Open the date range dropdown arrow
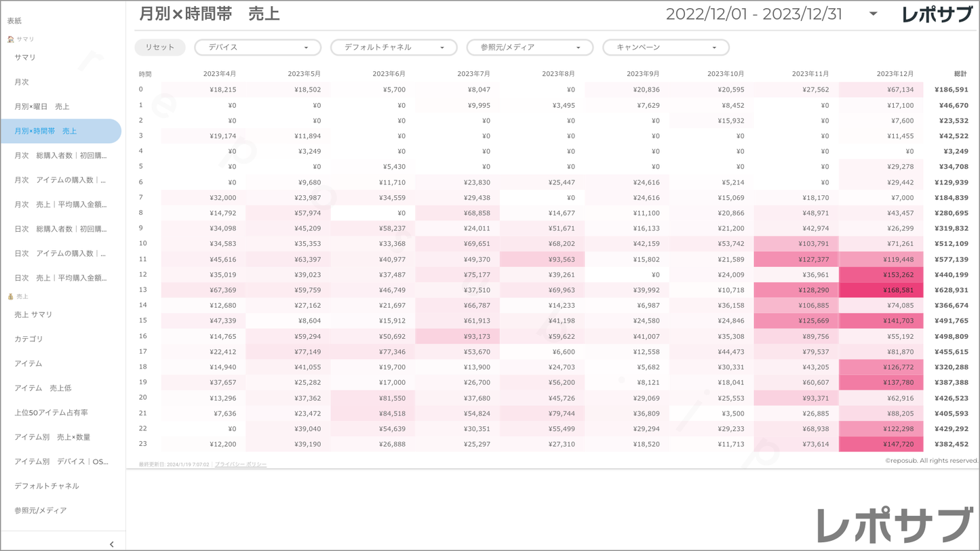980x551 pixels. 873,14
